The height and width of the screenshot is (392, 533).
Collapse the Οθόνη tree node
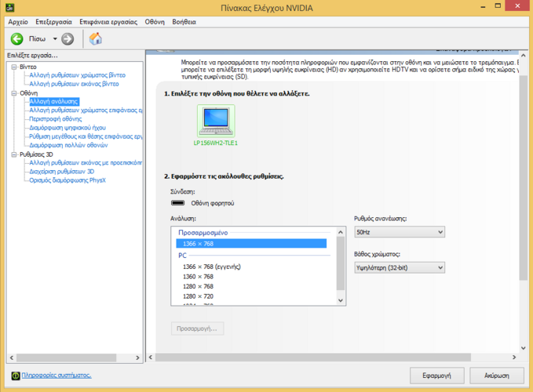point(14,93)
